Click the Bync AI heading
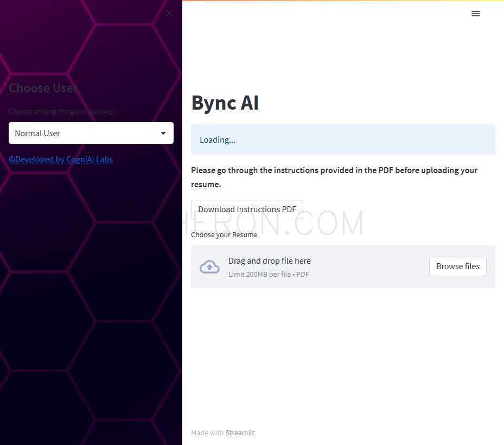 [225, 103]
